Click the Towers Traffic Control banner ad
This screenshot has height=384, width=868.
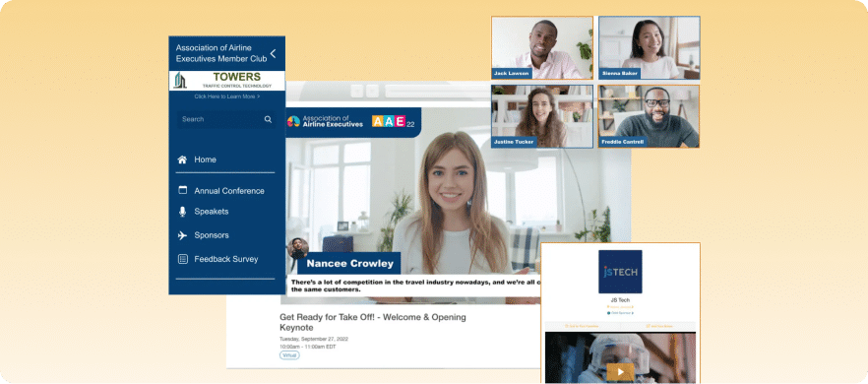click(227, 81)
